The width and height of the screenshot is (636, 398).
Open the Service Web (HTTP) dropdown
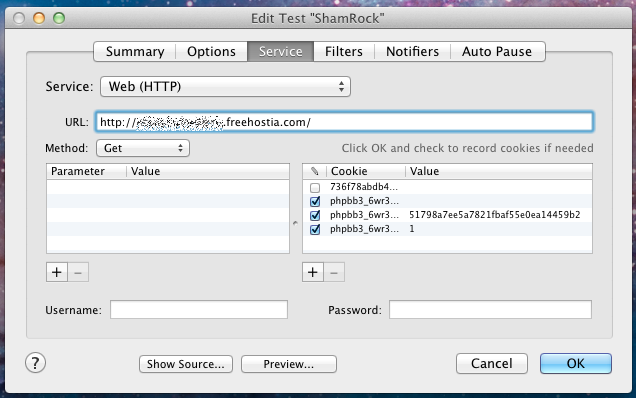(225, 86)
